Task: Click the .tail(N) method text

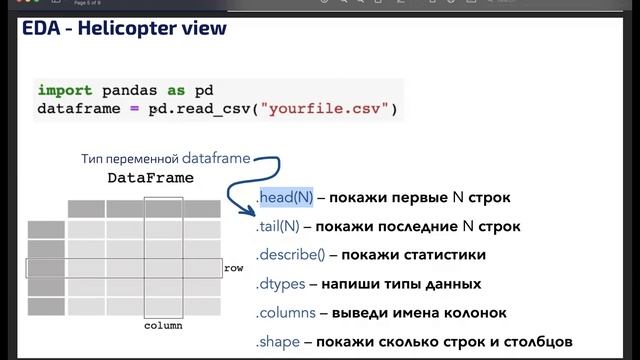Action: [278, 226]
